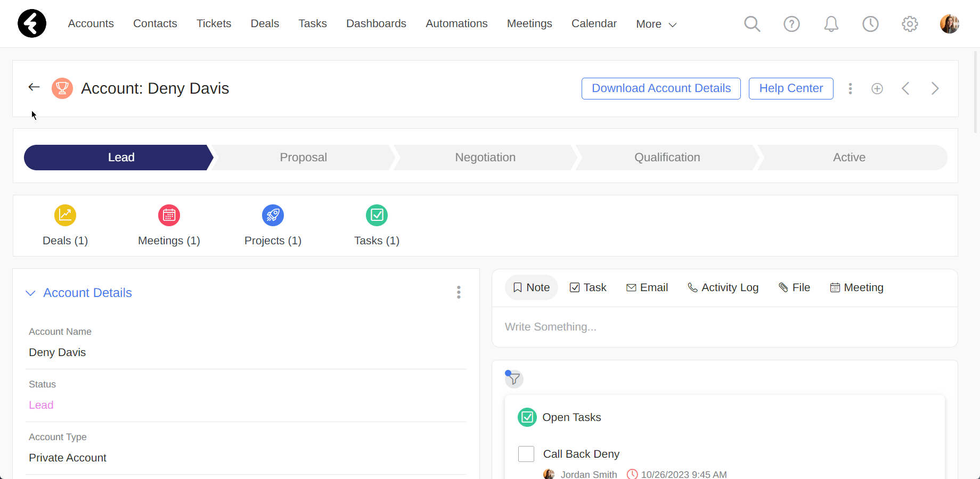Open Calendar in the top navigation
Image resolution: width=980 pixels, height=479 pixels.
click(594, 23)
